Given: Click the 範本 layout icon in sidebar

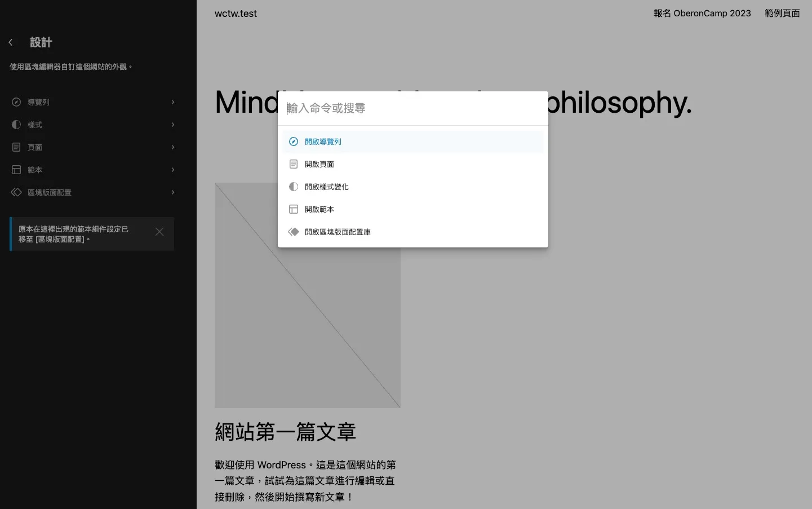Looking at the screenshot, I should (16, 170).
